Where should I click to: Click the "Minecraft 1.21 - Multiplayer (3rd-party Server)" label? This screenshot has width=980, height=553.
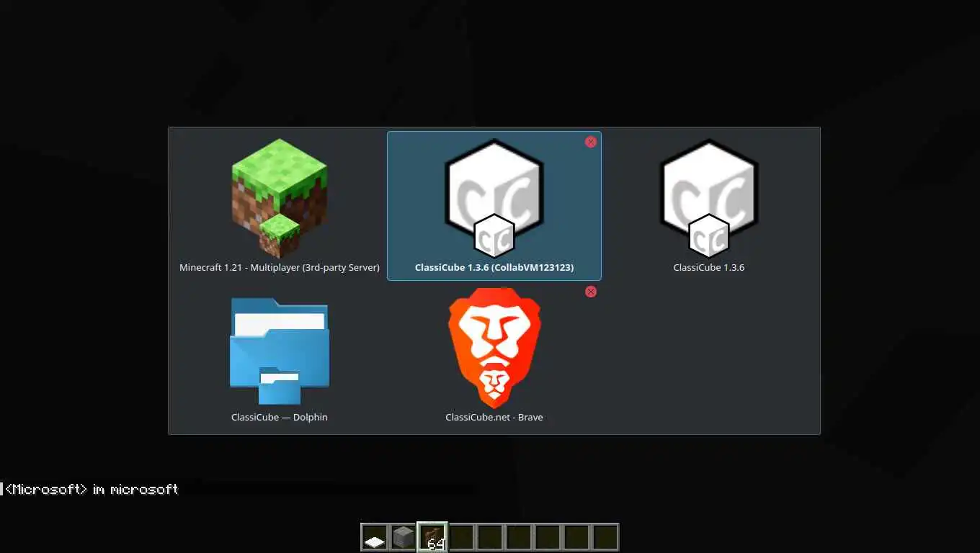pos(280,267)
